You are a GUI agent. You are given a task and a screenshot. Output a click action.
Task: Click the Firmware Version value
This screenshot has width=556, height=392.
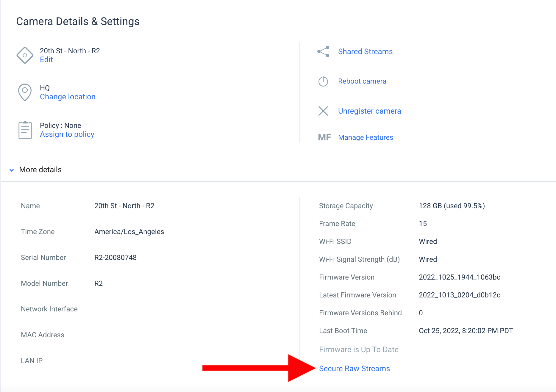[460, 277]
